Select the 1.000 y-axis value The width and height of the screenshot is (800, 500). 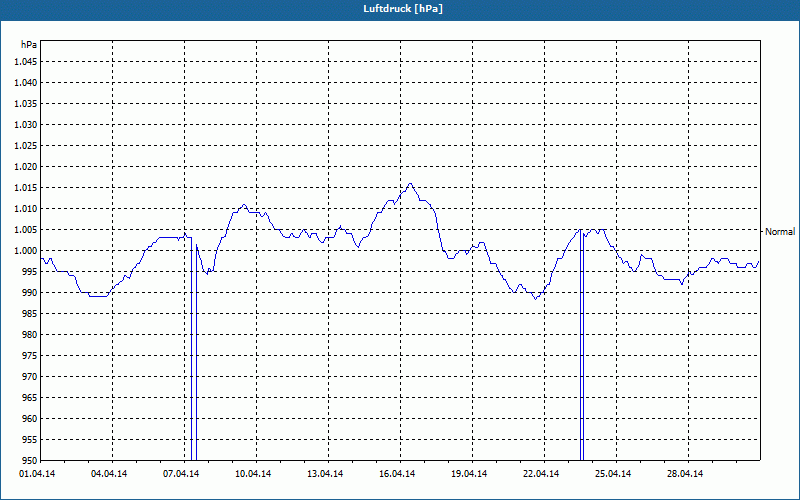pos(26,251)
